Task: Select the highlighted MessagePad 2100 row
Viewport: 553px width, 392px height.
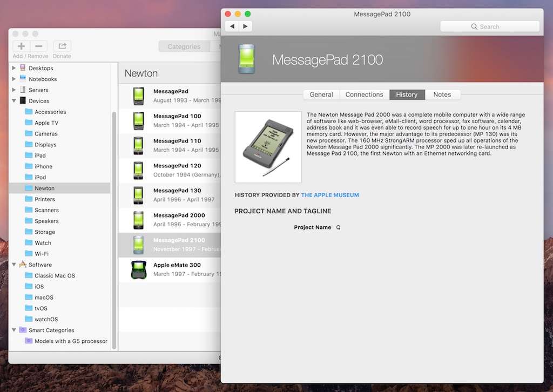Action: pos(170,245)
